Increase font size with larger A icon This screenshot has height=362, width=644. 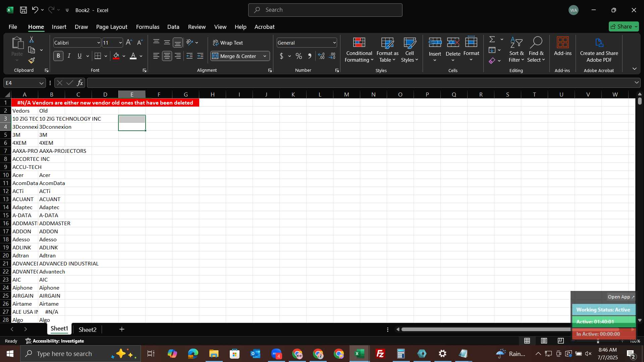[x=129, y=42]
